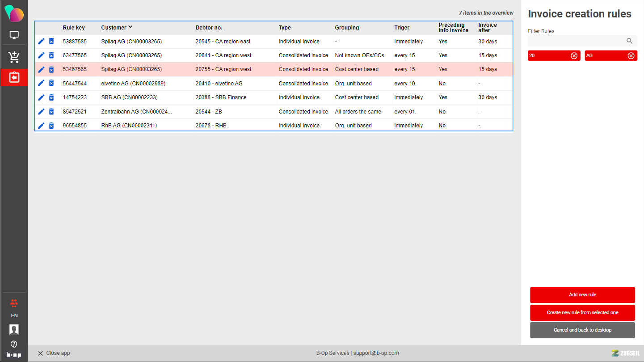Click the Debtor no. column header
644x362 pixels.
pyautogui.click(x=209, y=28)
